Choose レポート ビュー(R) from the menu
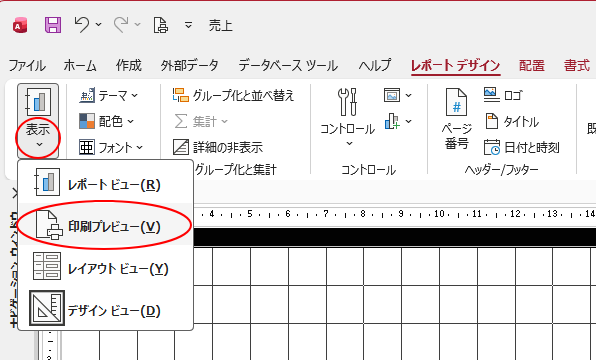596x360 pixels. click(106, 183)
